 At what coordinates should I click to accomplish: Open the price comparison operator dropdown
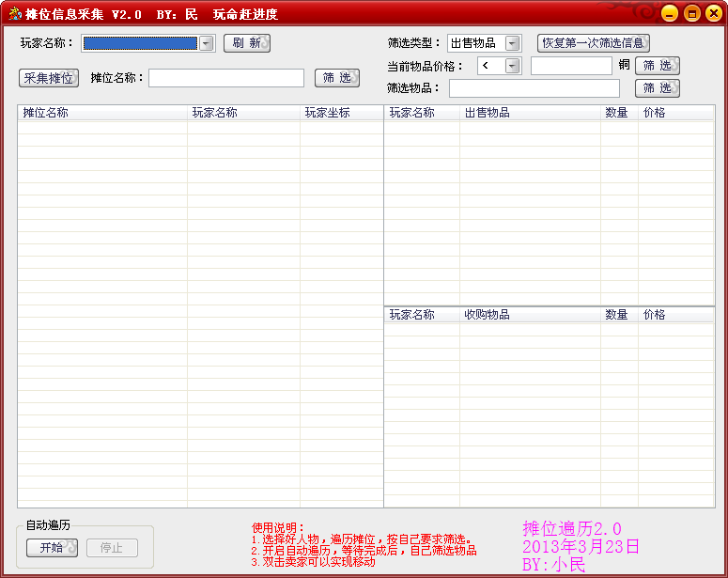coord(512,66)
